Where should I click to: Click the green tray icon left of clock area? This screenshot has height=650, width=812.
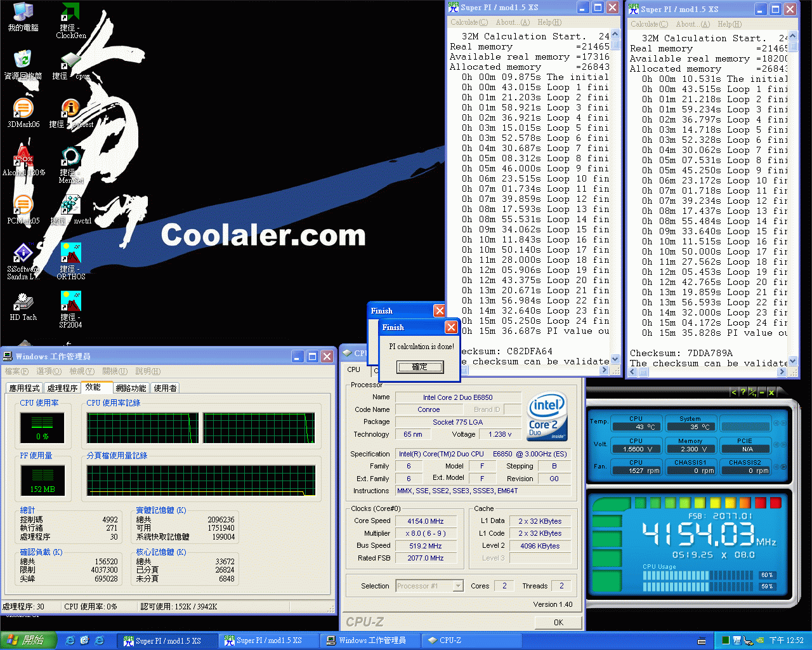(x=726, y=640)
